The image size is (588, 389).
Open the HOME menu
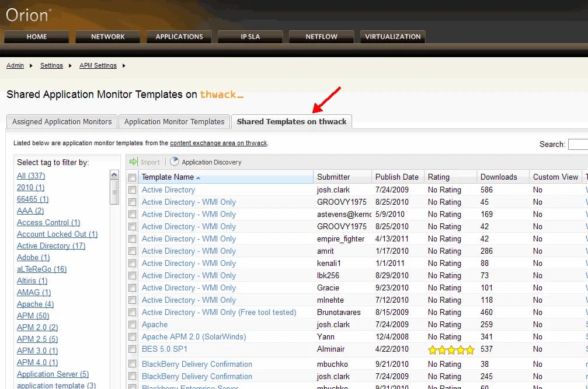pyautogui.click(x=36, y=37)
